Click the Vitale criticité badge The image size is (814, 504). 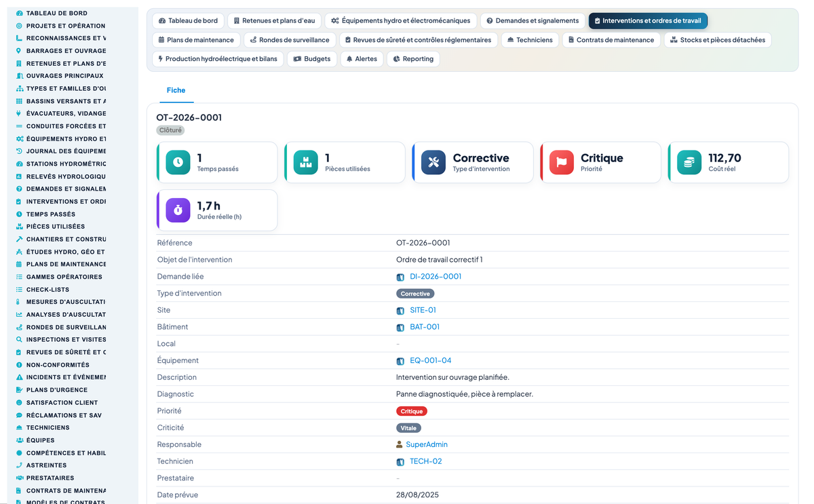coord(408,428)
